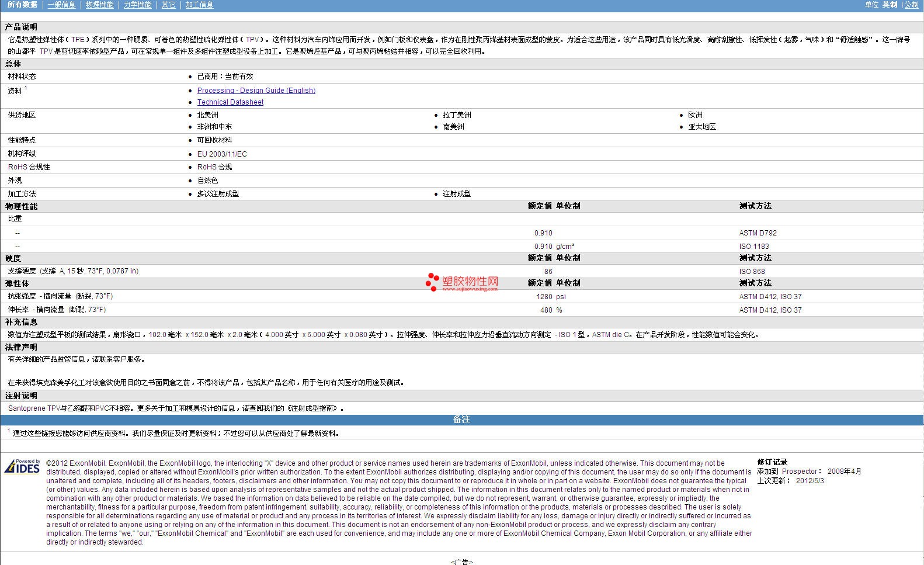Click the 机构评级 row label

point(22,154)
